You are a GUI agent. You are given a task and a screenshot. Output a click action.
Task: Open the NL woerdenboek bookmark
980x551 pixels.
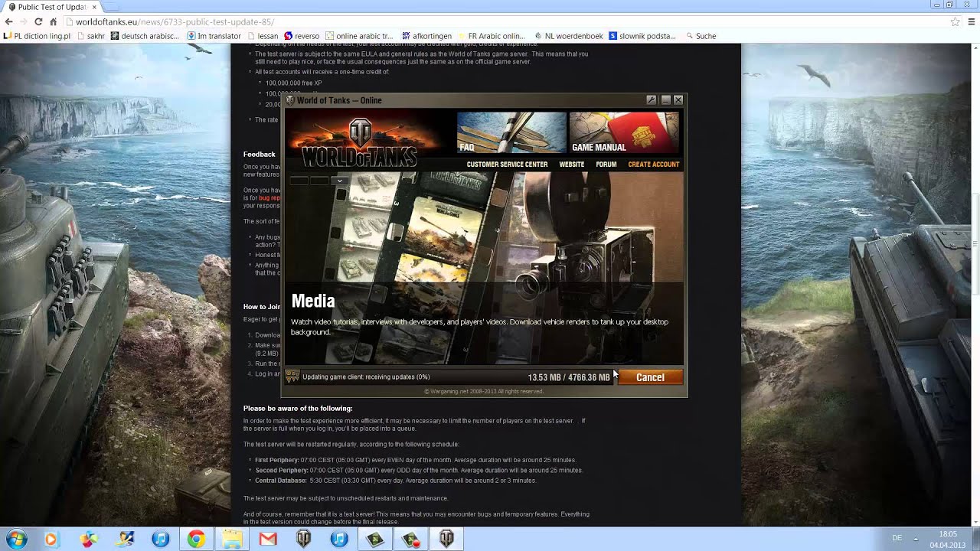pyautogui.click(x=568, y=36)
